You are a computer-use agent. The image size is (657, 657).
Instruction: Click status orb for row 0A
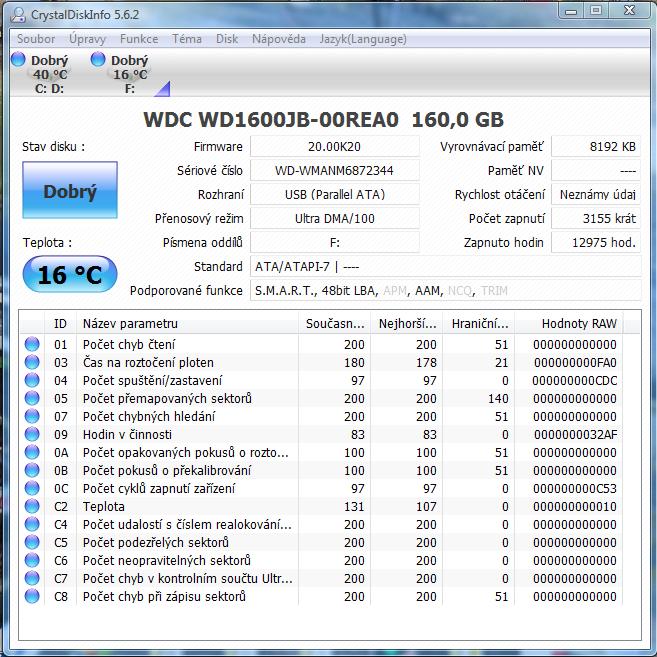[x=32, y=452]
